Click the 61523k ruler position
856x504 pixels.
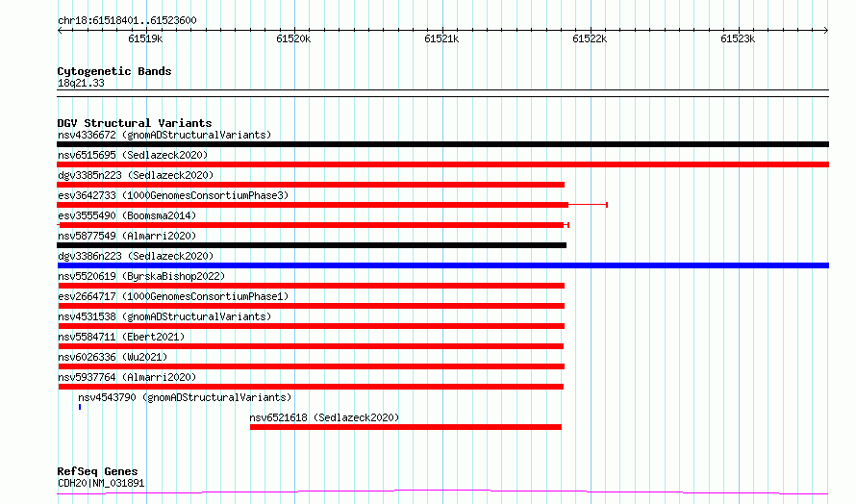click(738, 38)
